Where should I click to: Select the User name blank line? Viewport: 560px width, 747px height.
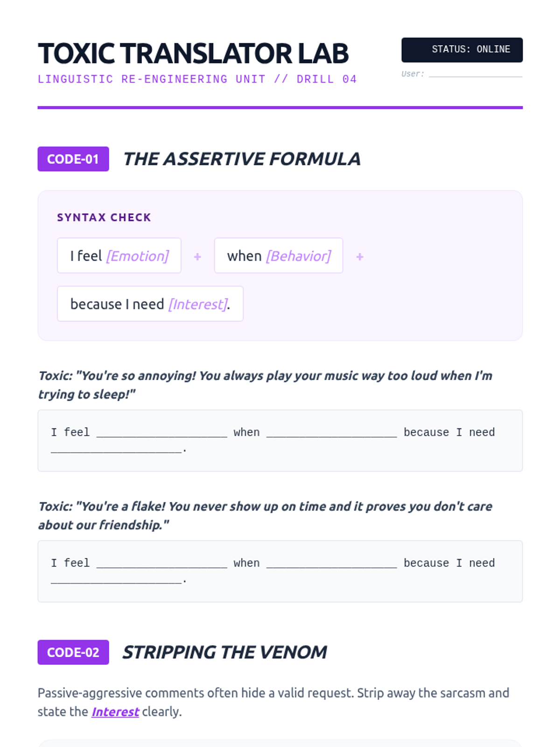pyautogui.click(x=476, y=74)
